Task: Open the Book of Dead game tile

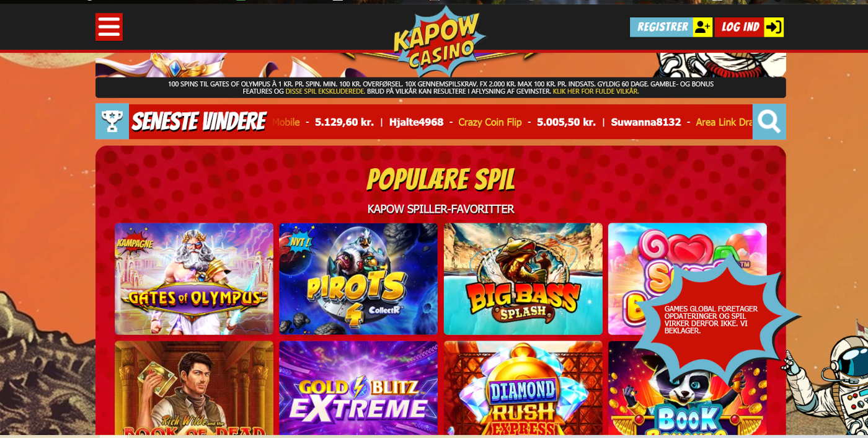Action: tap(194, 388)
